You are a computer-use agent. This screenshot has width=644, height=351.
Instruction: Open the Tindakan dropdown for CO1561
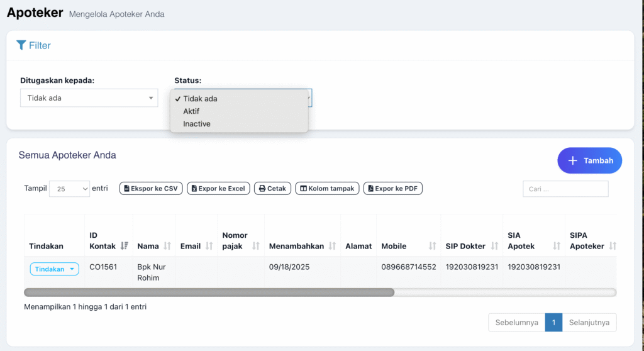click(54, 269)
